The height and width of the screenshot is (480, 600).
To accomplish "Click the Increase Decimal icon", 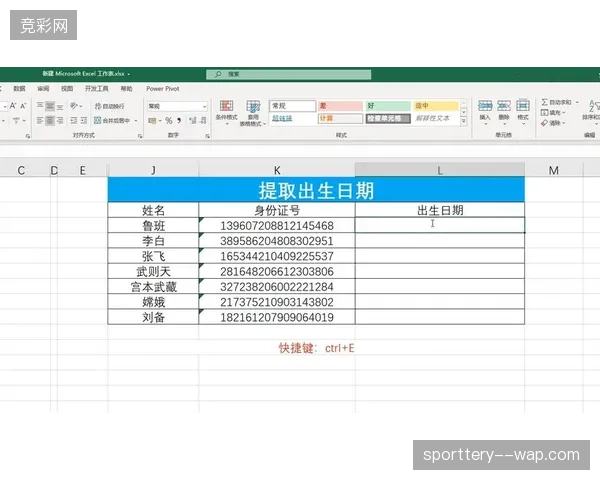I will pyautogui.click(x=193, y=121).
